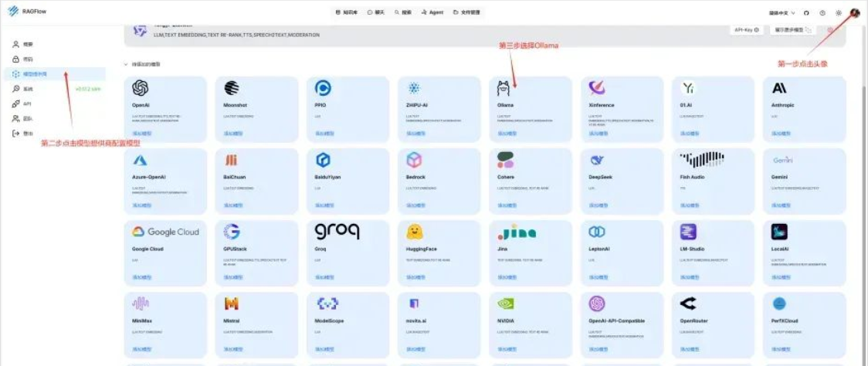868x366 pixels.
Task: Click the ModelScope logo
Action: [327, 303]
